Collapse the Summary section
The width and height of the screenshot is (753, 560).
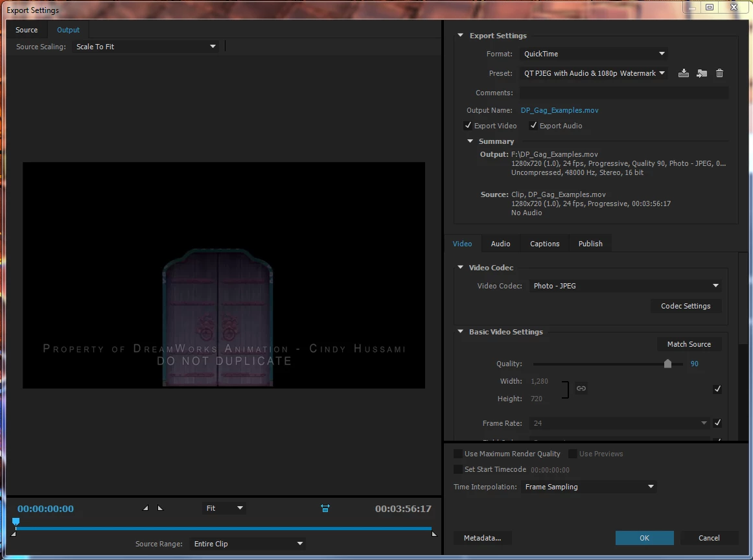[x=470, y=141]
